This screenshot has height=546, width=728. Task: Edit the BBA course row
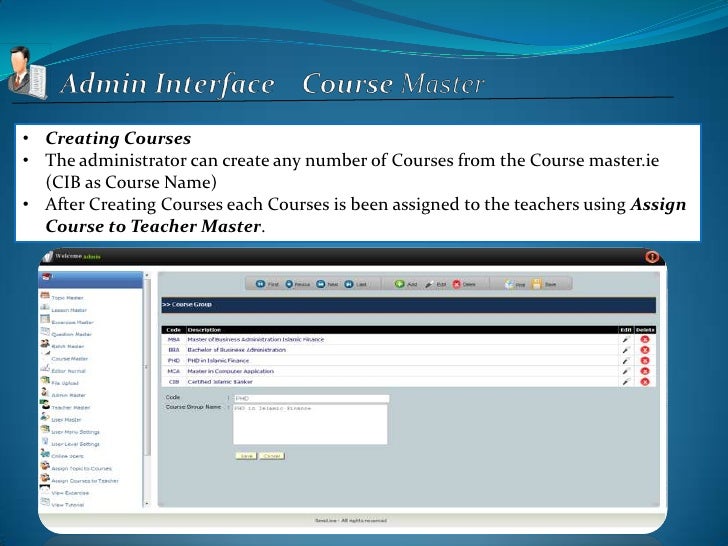626,350
